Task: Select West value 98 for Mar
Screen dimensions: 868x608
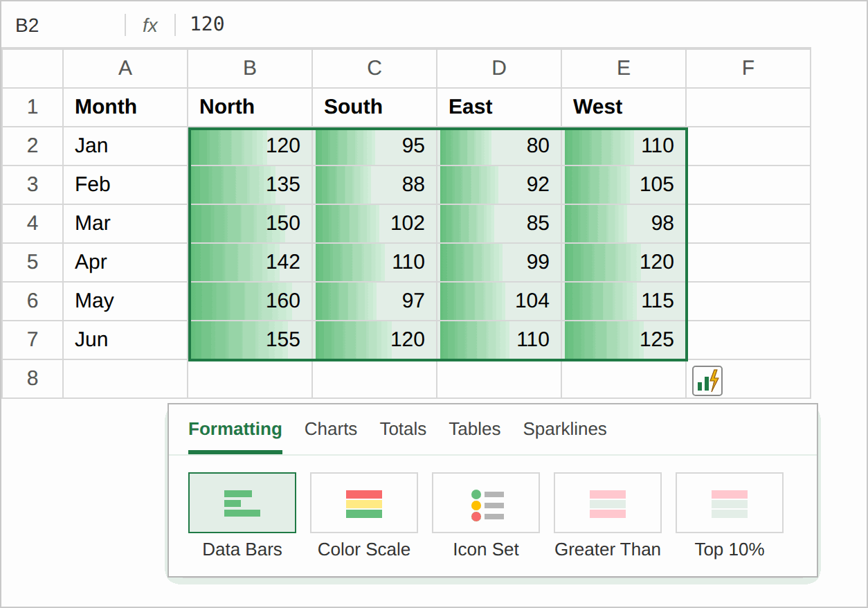Action: 624,223
